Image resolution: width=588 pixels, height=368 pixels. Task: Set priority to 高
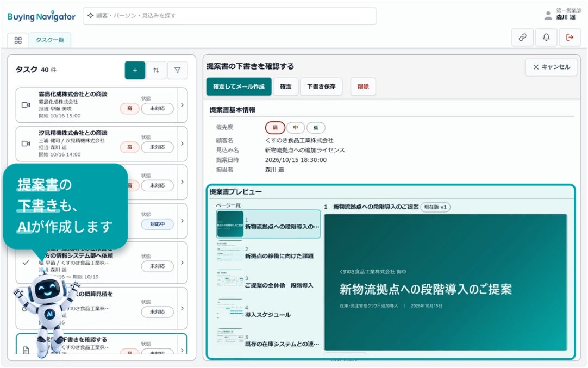click(275, 128)
